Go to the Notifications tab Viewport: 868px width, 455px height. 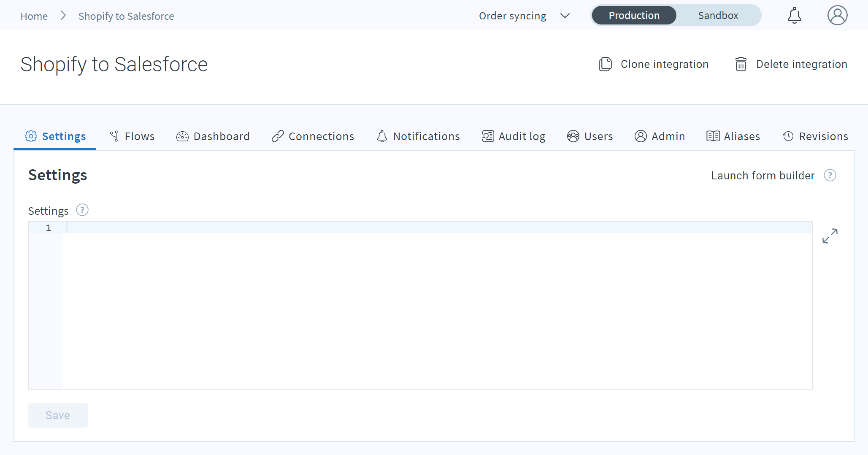point(418,136)
